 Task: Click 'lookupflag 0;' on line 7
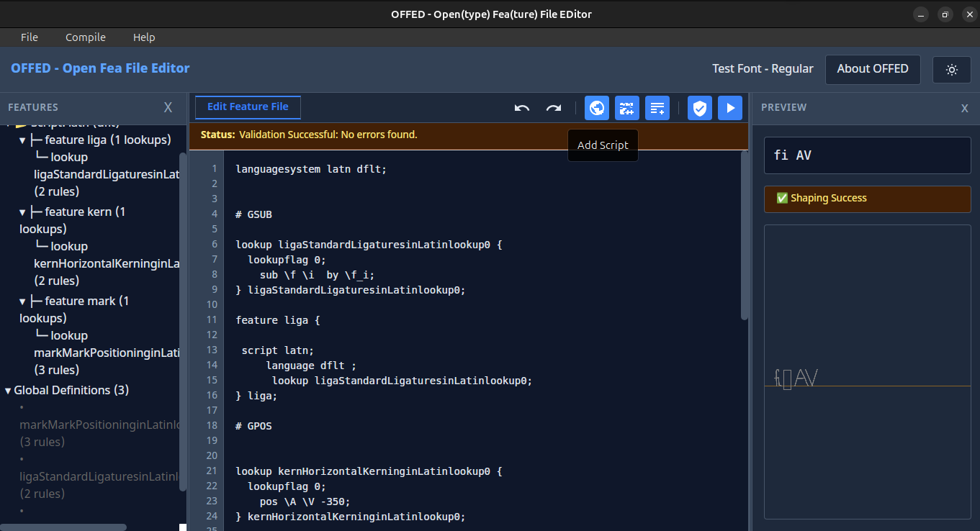click(287, 260)
